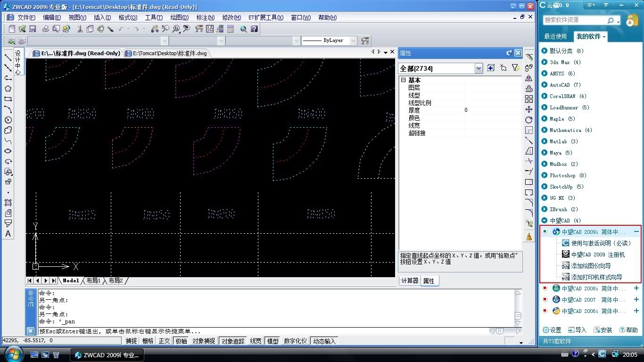Click the Rotate modify tool
The image size is (644, 362).
[529, 120]
